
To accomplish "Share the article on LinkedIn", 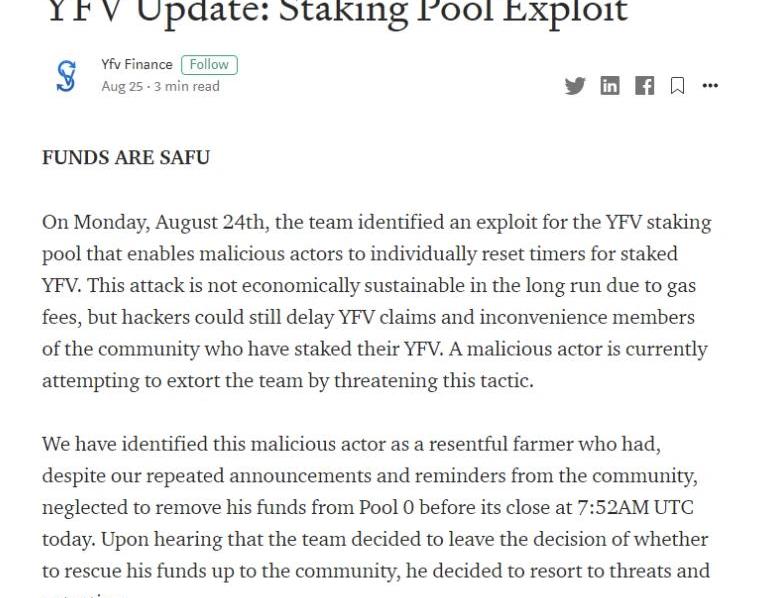I will [610, 86].
